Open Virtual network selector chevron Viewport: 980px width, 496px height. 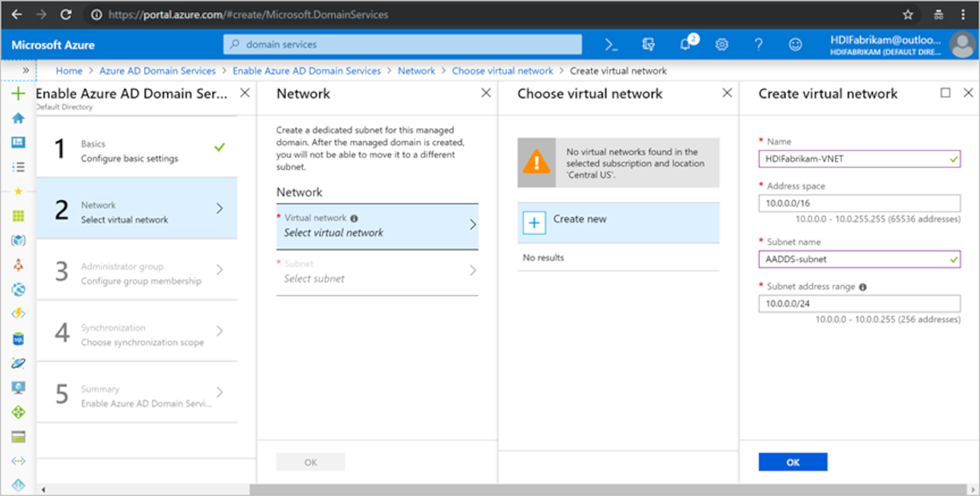tap(473, 225)
